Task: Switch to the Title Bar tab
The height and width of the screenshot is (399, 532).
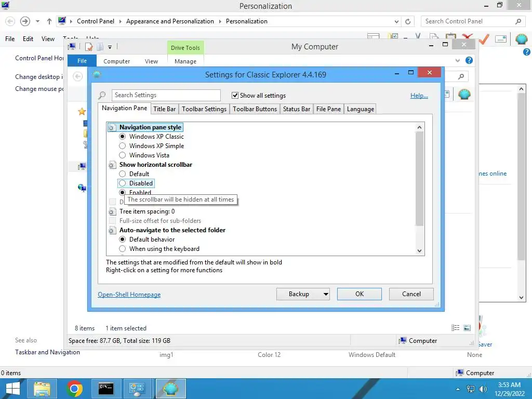Action: pyautogui.click(x=165, y=109)
